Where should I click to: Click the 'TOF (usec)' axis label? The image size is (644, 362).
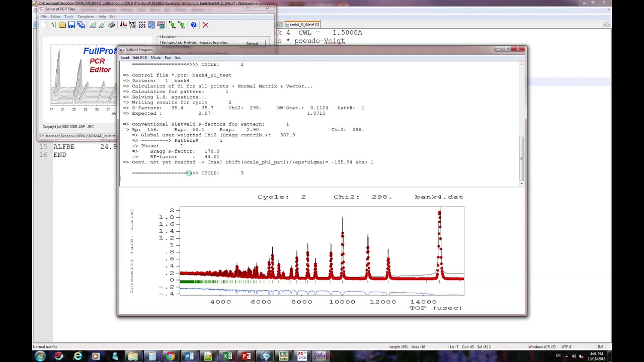[436, 308]
